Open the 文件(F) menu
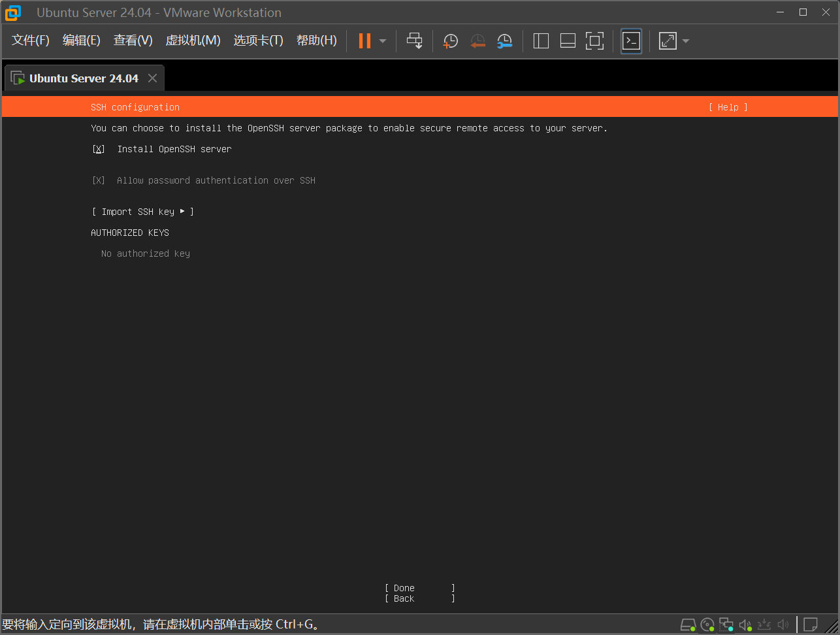Image resolution: width=840 pixels, height=635 pixels. (31, 41)
